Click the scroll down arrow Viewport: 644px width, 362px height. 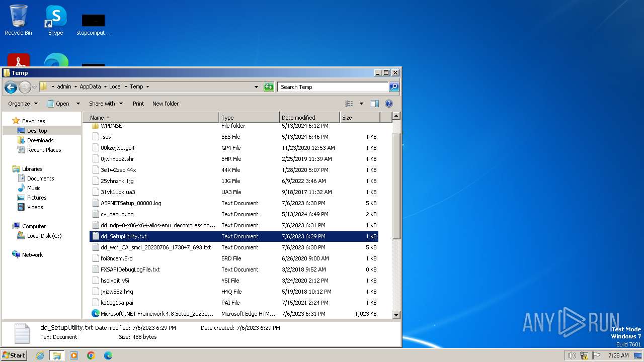pyautogui.click(x=396, y=315)
